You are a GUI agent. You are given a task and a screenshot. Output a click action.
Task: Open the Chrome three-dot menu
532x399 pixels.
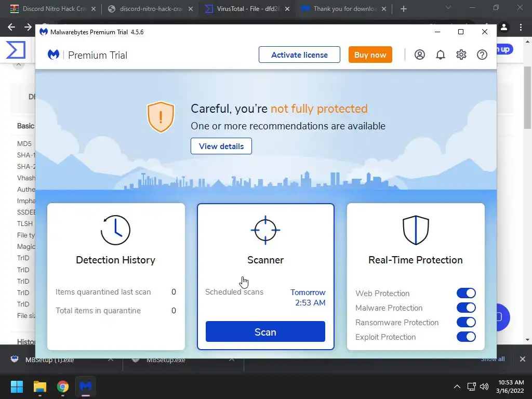click(x=521, y=27)
